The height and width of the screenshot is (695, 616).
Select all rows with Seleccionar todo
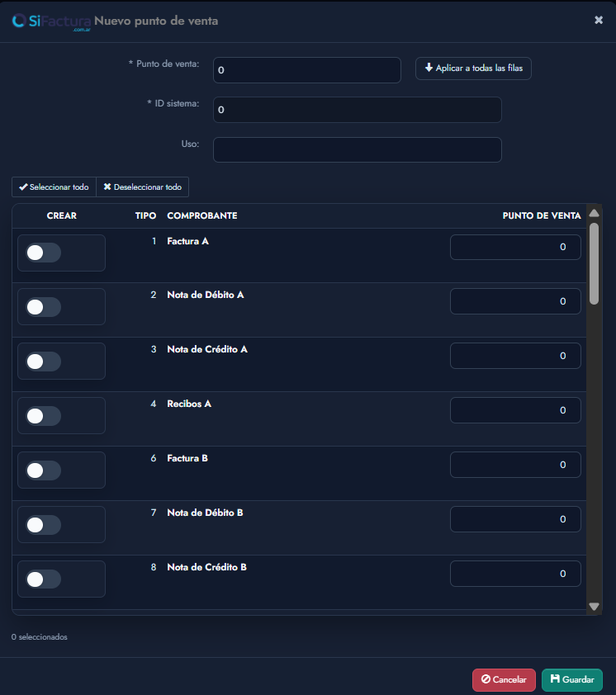pos(54,187)
